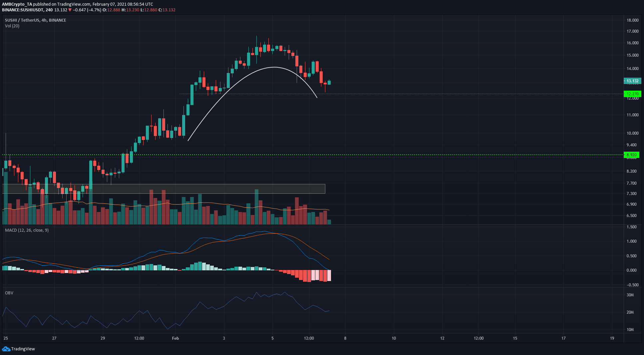Click the BINANCE:SUSHIUSDT, 240 header text
Image resolution: width=644 pixels, height=355 pixels.
coord(27,10)
